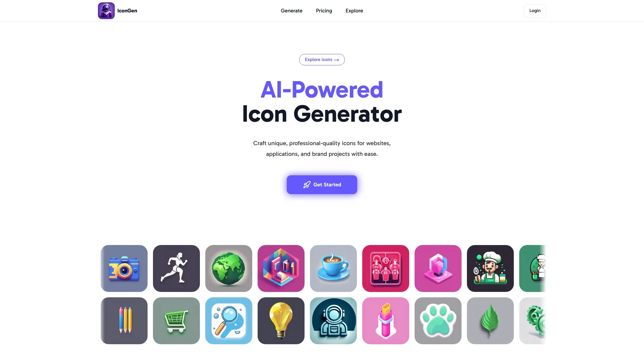Select the magnifying glass search icon
Image resolution: width=644 pixels, height=362 pixels.
[x=228, y=320]
